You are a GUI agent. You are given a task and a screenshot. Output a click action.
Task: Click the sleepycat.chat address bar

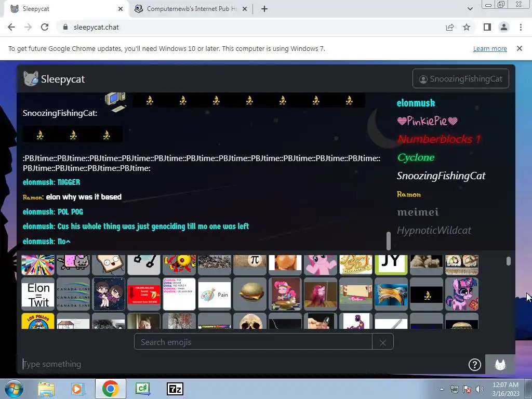coord(251,27)
